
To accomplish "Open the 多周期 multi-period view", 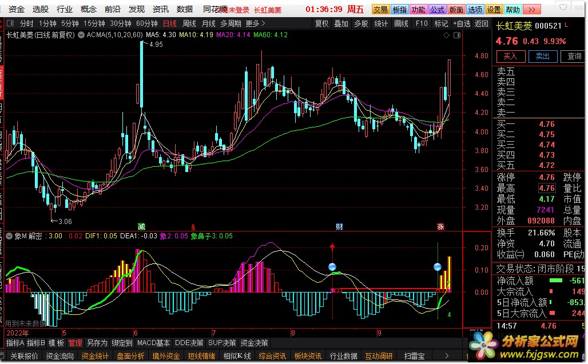I will coord(231,23).
